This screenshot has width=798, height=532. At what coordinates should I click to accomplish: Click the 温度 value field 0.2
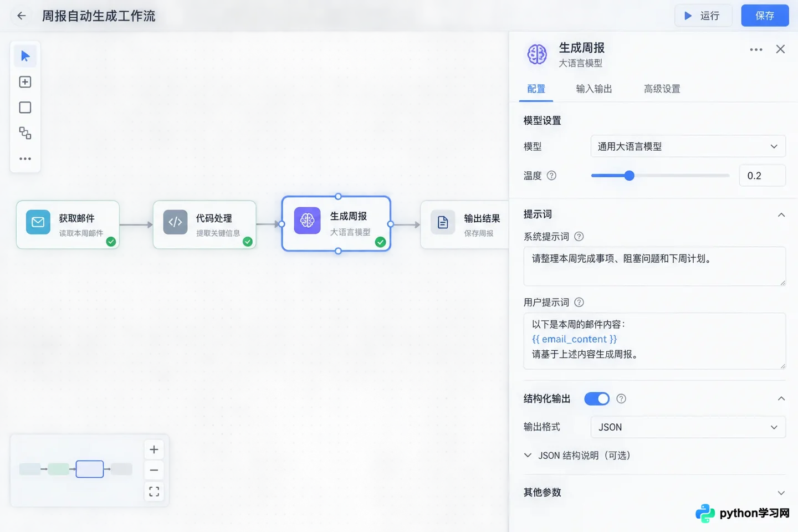(x=762, y=176)
